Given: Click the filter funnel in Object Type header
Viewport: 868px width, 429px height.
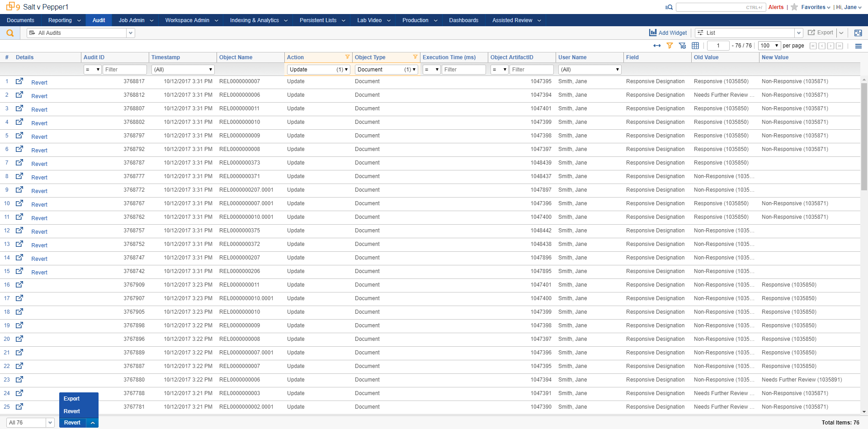Looking at the screenshot, I should 415,57.
